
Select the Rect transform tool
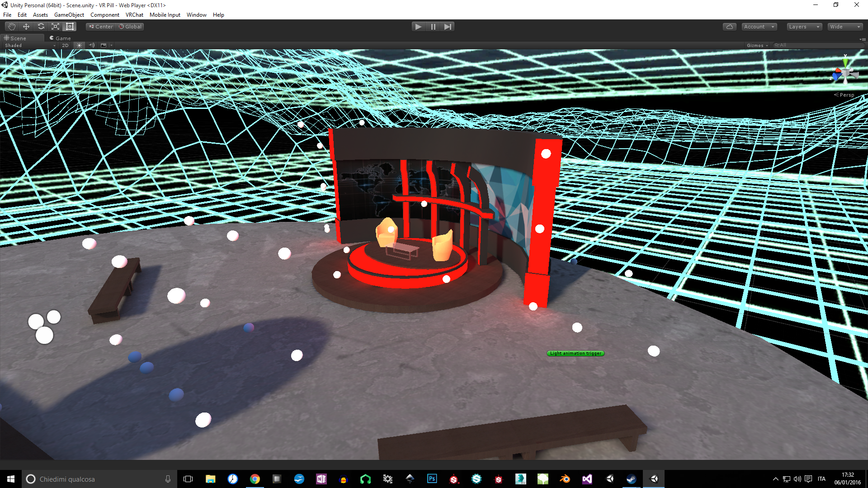(70, 27)
